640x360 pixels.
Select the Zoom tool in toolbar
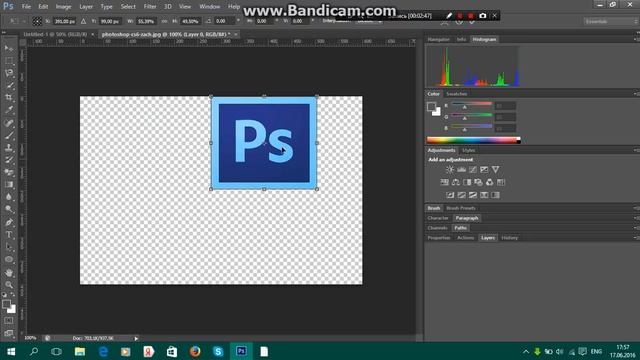[x=9, y=284]
